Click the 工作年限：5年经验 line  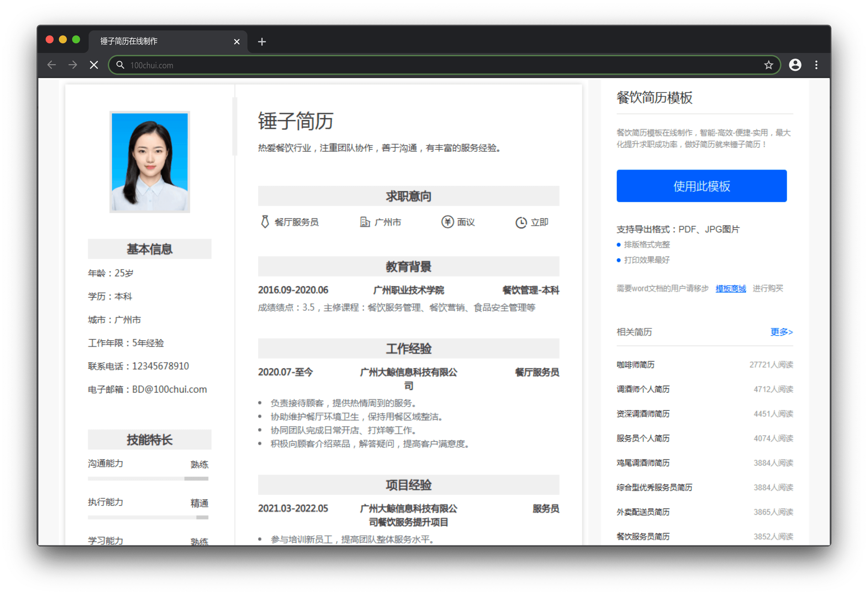126,343
